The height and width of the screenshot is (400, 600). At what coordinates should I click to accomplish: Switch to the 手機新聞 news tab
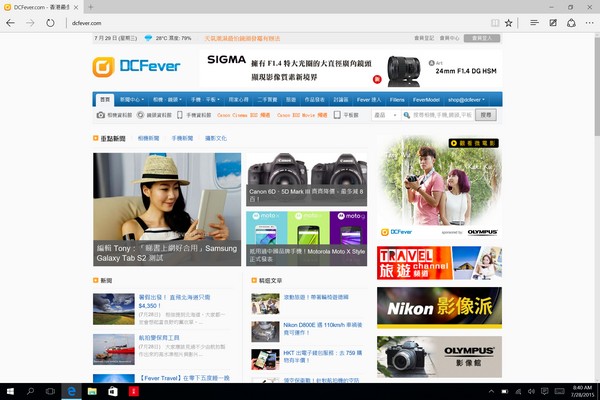[182, 138]
